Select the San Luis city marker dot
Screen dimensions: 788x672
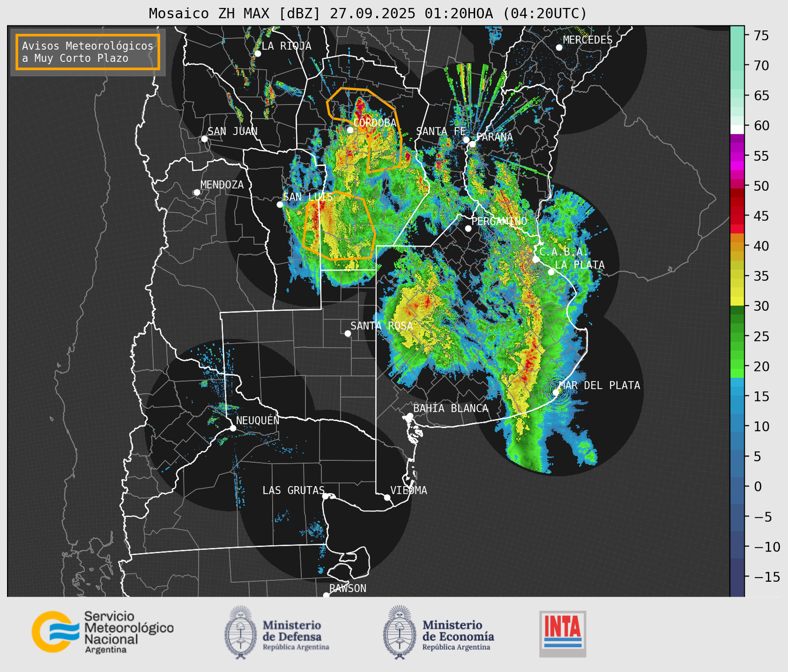click(x=280, y=204)
